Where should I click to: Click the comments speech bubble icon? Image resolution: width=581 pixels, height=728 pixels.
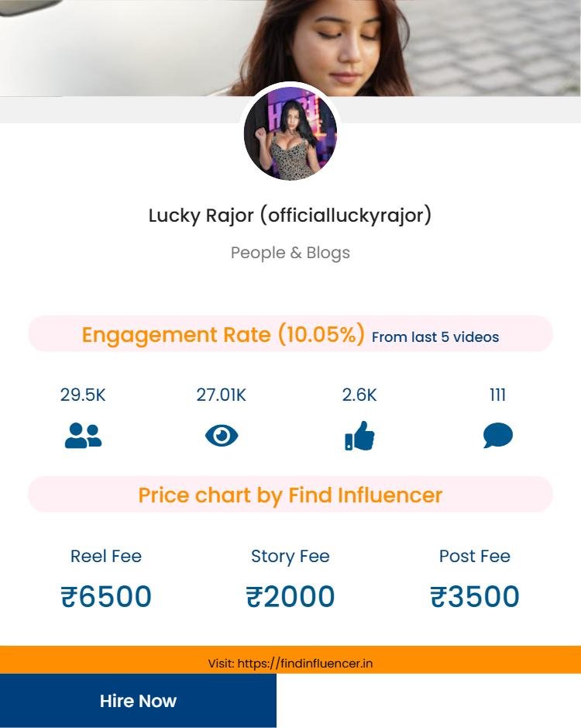(x=498, y=436)
